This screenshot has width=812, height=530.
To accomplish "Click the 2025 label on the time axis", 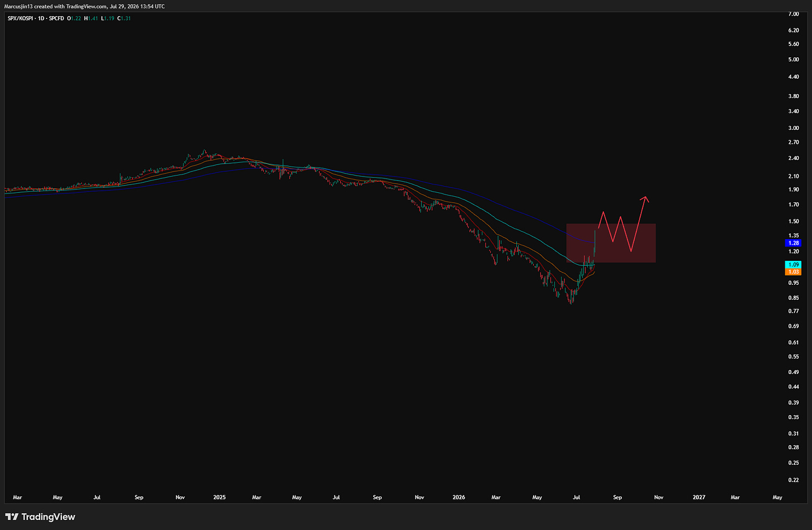I will [219, 497].
